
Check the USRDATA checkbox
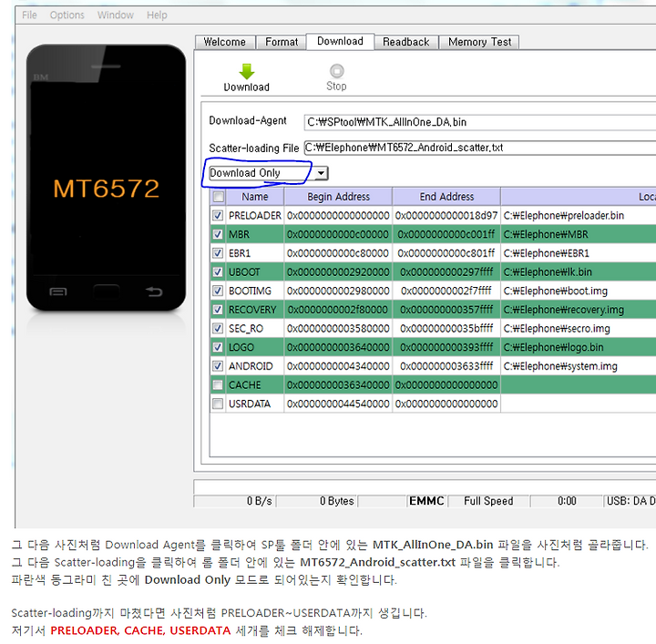coord(218,404)
